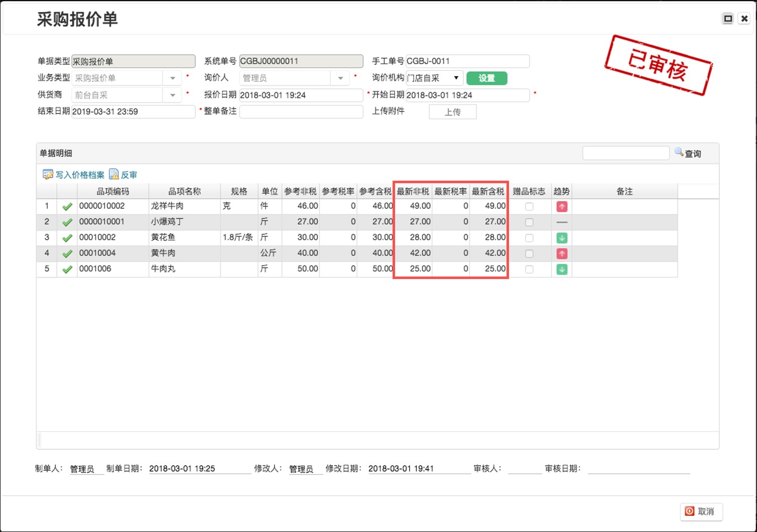Open the 供货商 dropdown arrow
Screen dimensions: 757x532
pyautogui.click(x=172, y=95)
